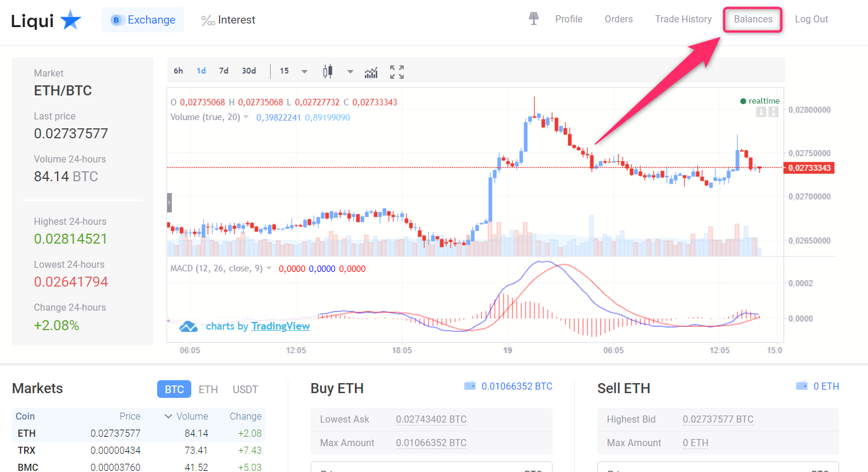Viewport: 868px width, 472px height.
Task: Open the TradingView link
Action: pyautogui.click(x=281, y=326)
